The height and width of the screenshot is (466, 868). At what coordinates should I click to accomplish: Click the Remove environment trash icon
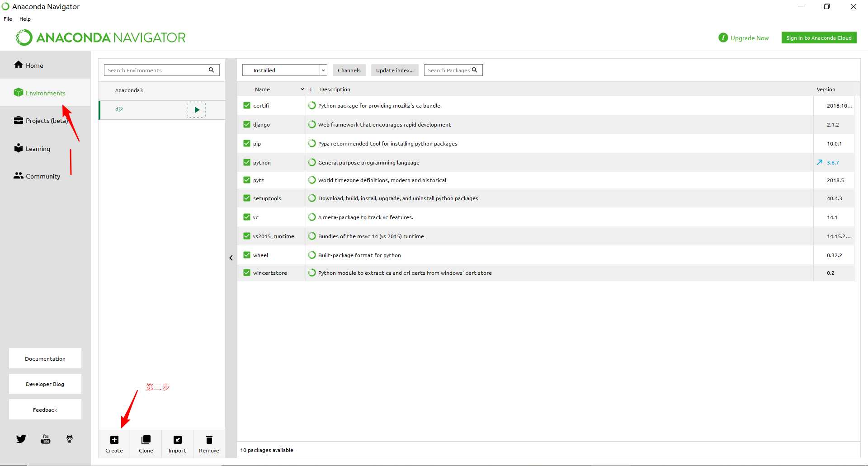(209, 440)
